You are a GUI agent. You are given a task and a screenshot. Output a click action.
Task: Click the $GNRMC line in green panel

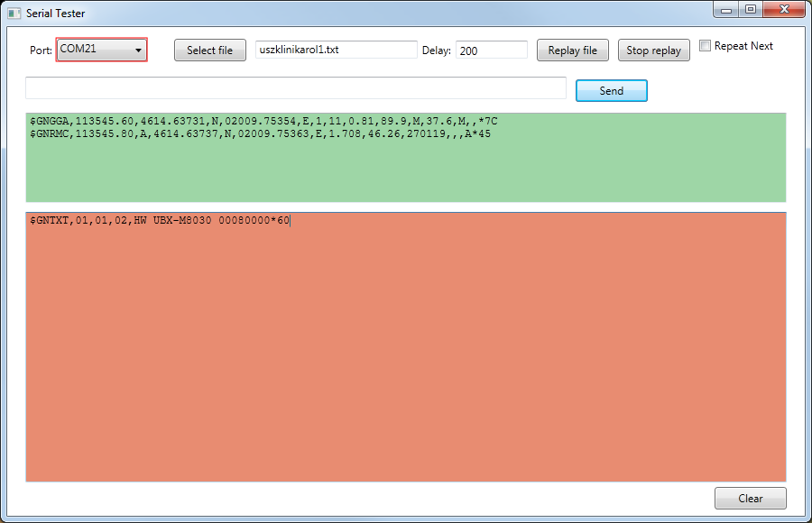pos(260,134)
